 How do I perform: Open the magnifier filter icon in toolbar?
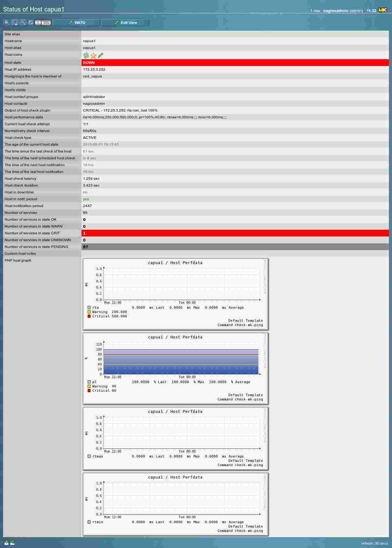click(7, 23)
